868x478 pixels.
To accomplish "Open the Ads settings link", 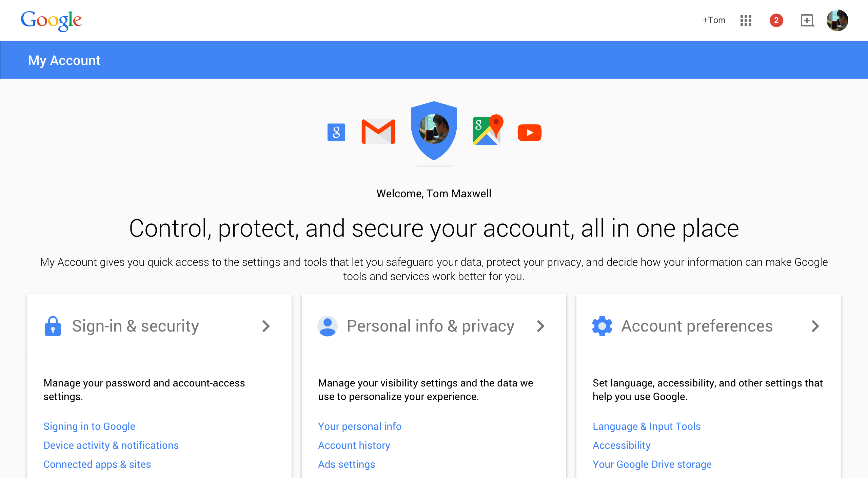I will click(347, 464).
